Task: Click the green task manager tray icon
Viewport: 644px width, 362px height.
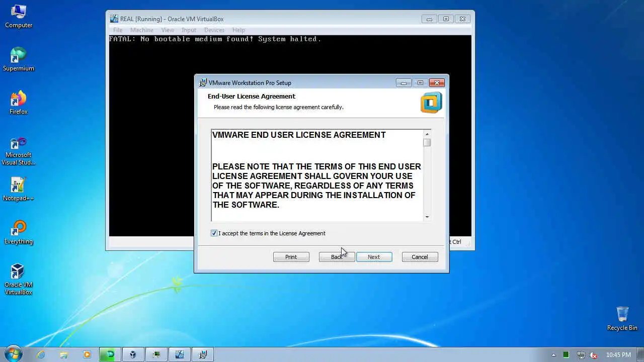Action: (x=567, y=355)
